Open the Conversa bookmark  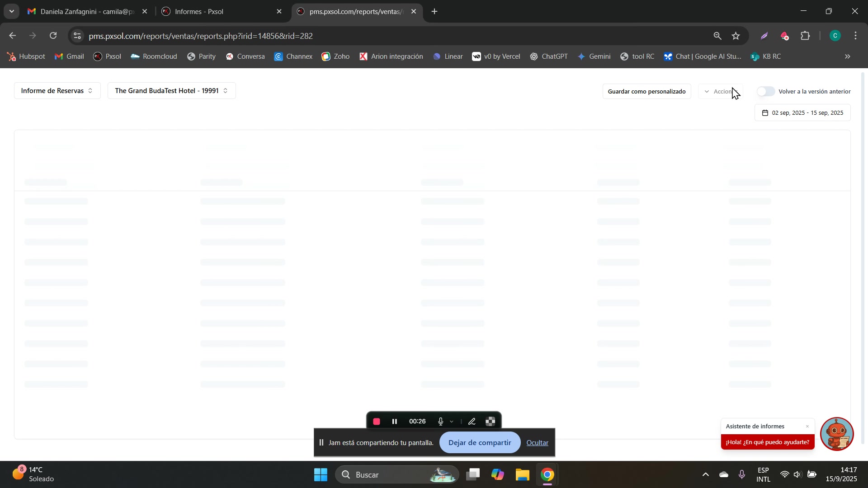pyautogui.click(x=245, y=56)
